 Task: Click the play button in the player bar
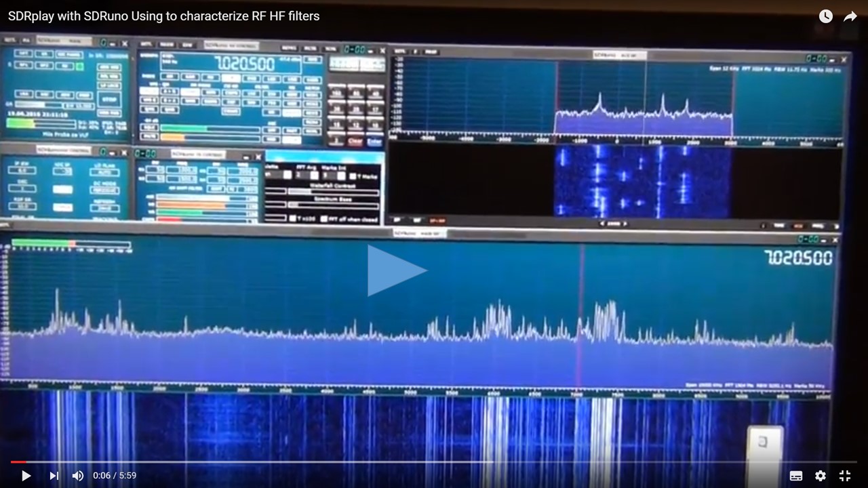[26, 476]
